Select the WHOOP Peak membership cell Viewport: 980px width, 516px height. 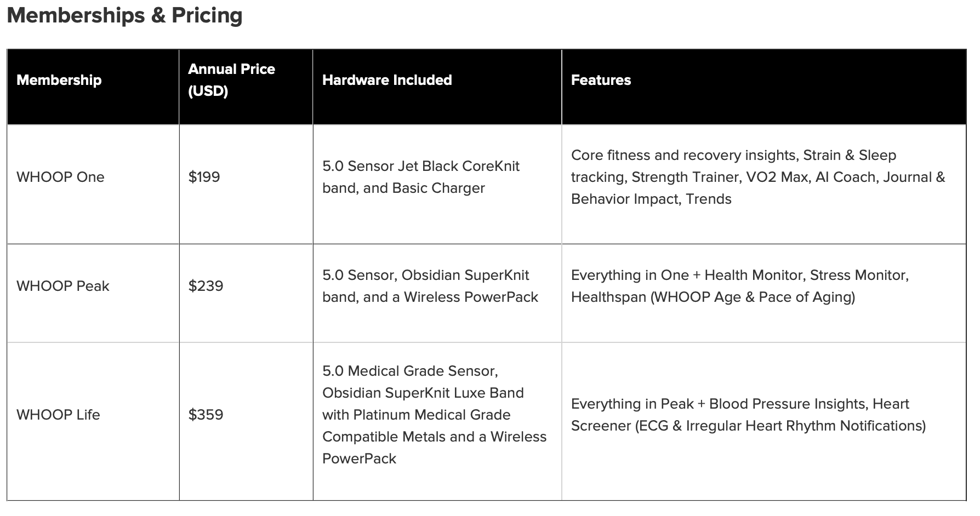[x=63, y=286]
